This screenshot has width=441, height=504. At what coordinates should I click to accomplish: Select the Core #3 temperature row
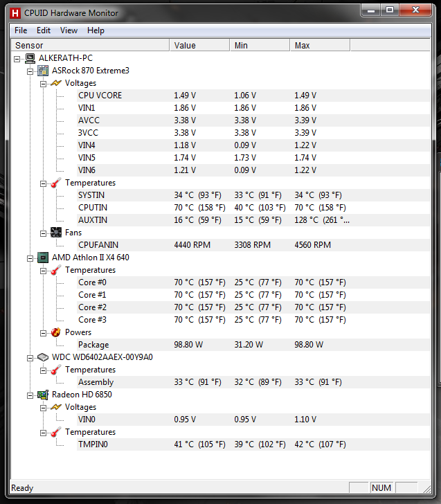(x=253, y=320)
